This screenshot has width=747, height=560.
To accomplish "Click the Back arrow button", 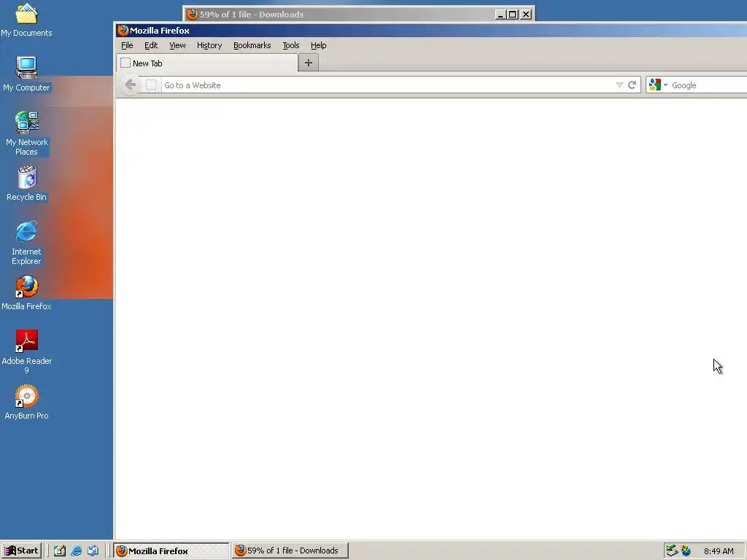I will click(130, 85).
